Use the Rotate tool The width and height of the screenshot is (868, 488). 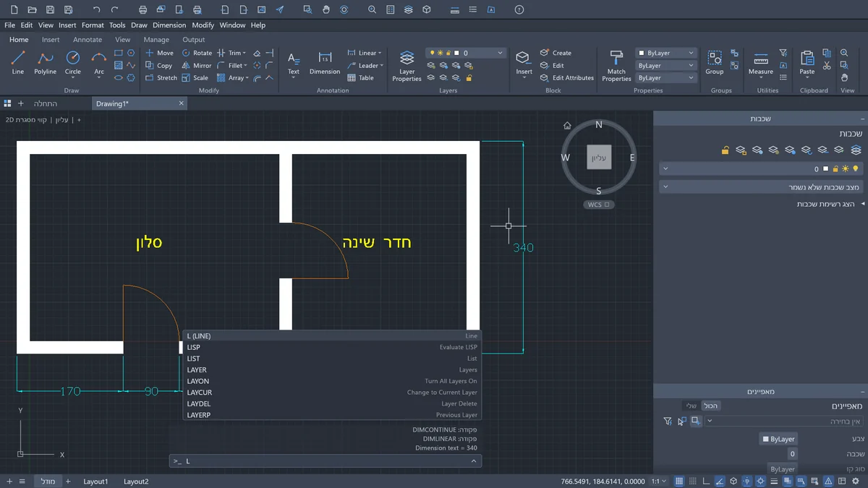click(x=197, y=53)
